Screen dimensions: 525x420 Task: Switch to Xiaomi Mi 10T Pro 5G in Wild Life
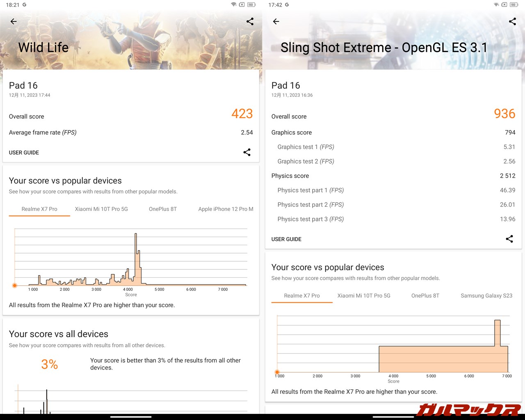tap(101, 209)
